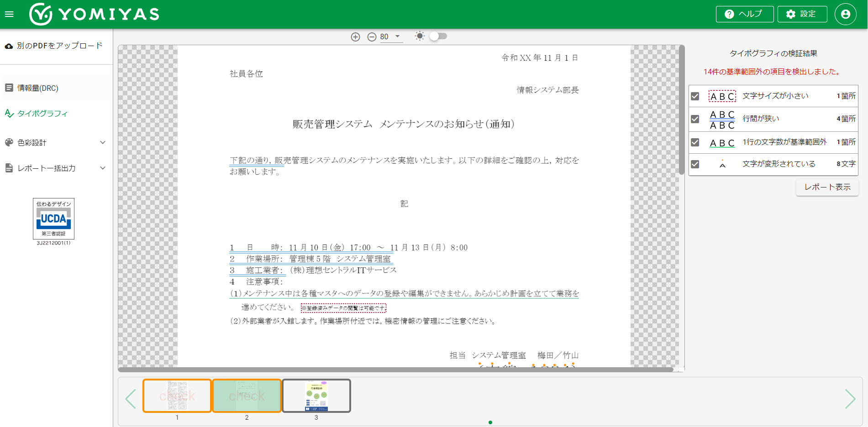The image size is (868, 427).
Task: Uncheck the 文字が変形されている checkbox
Action: point(695,164)
